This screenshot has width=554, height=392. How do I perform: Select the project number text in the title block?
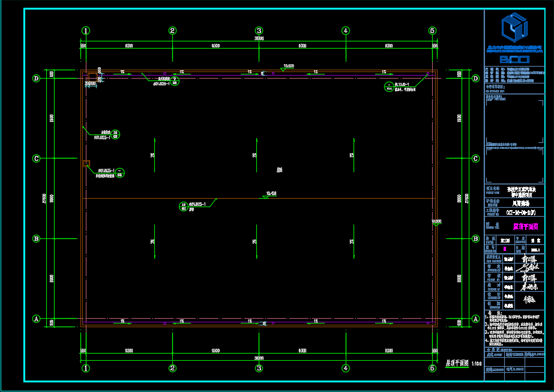click(x=521, y=213)
